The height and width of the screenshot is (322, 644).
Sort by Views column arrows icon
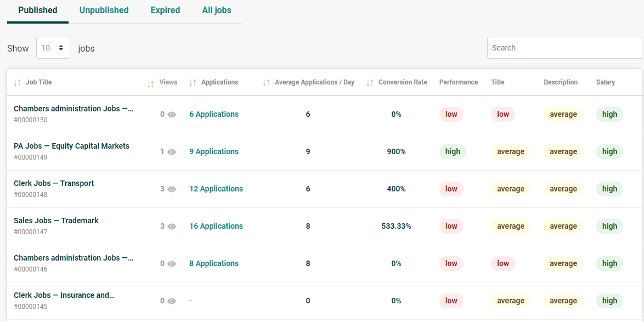pyautogui.click(x=151, y=84)
